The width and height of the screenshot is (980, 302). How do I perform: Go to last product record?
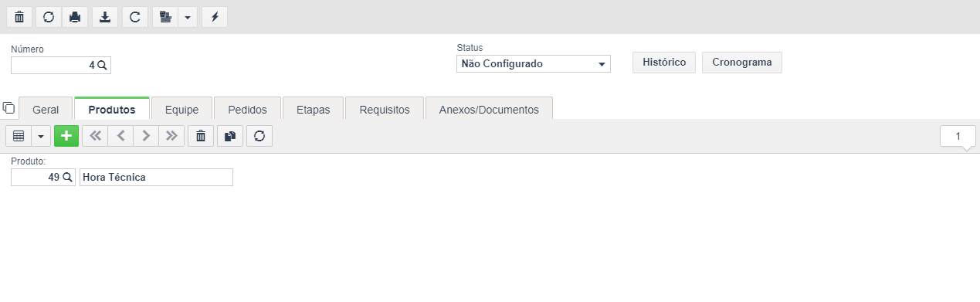(x=171, y=136)
